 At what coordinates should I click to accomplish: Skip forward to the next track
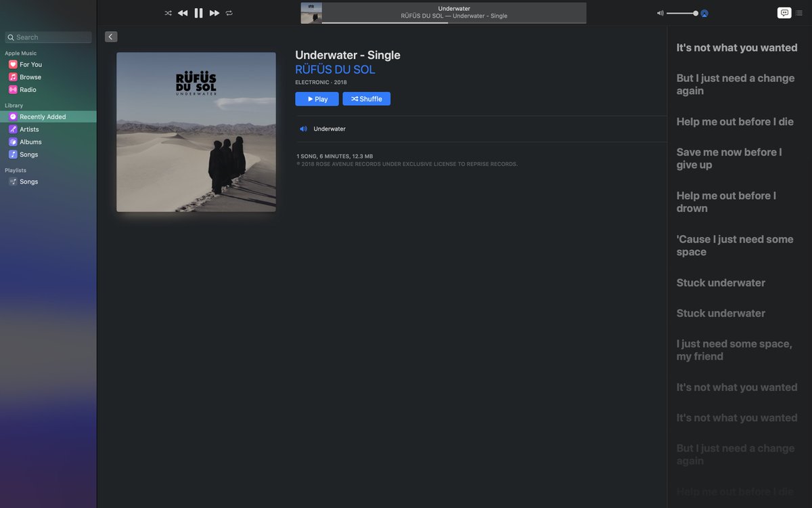215,13
